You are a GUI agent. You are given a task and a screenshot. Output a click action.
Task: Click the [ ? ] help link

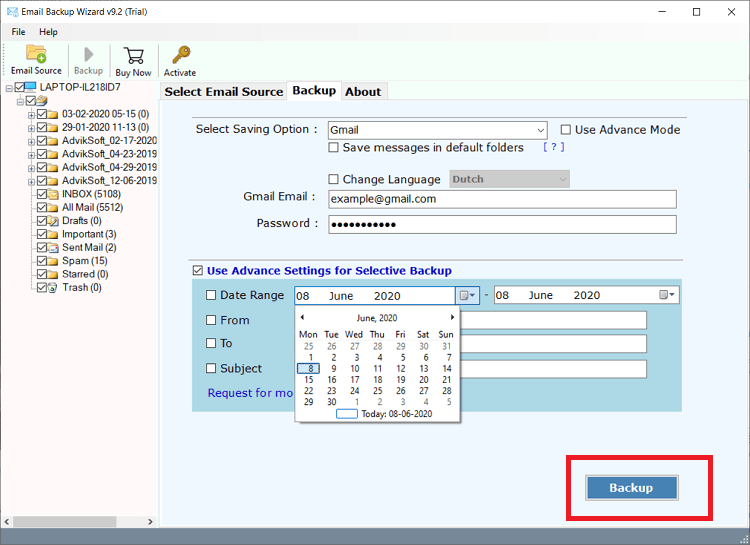click(553, 147)
